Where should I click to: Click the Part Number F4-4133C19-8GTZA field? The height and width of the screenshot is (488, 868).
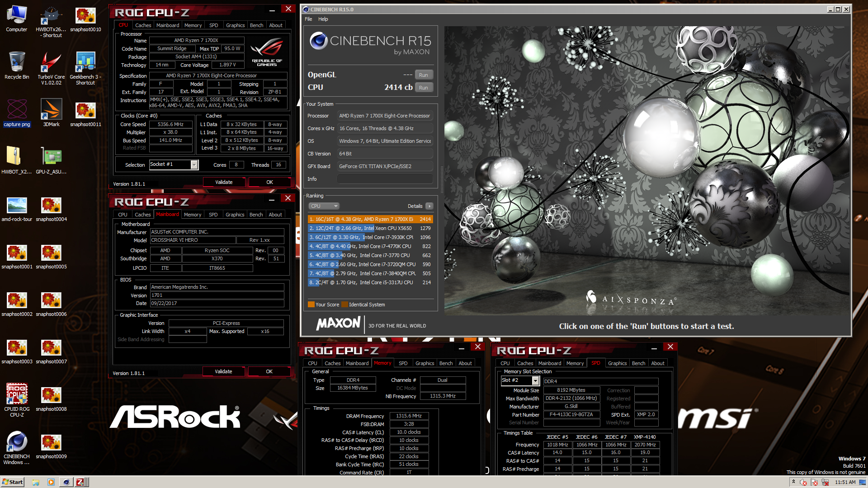[571, 415]
